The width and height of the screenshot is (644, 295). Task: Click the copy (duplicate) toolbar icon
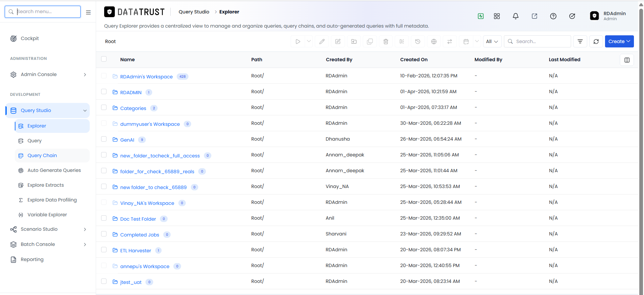370,41
